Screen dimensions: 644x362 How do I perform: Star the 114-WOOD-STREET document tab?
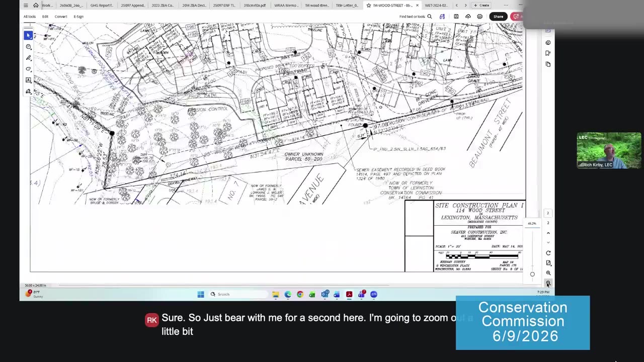click(369, 5)
